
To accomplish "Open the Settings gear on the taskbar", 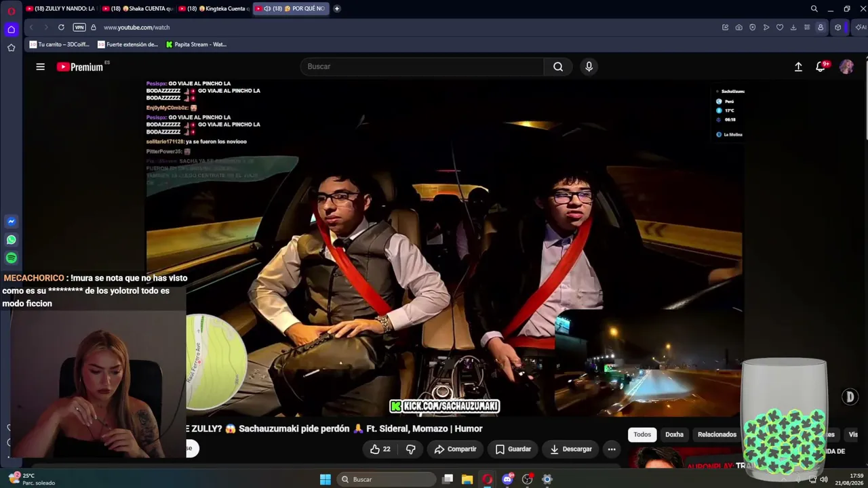I will pyautogui.click(x=547, y=479).
